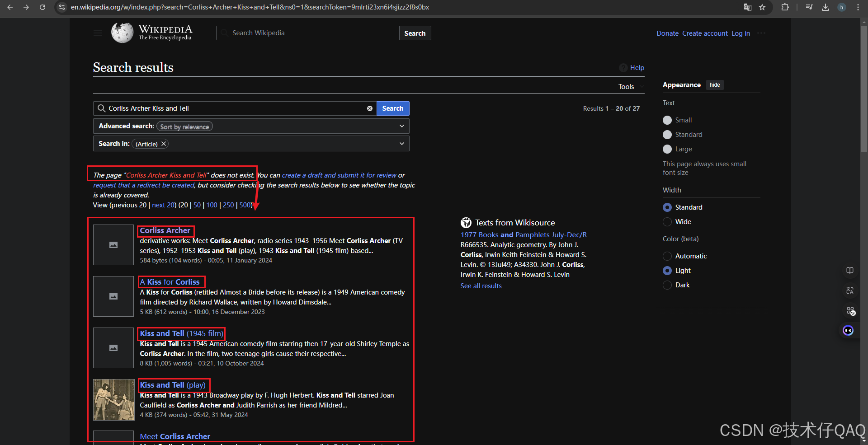Open site information icon in address bar
868x445 pixels.
click(x=62, y=7)
